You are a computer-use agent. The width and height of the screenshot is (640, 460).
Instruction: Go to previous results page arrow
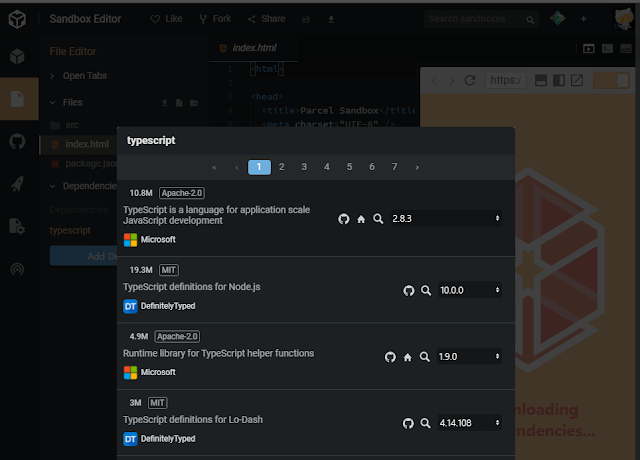237,167
